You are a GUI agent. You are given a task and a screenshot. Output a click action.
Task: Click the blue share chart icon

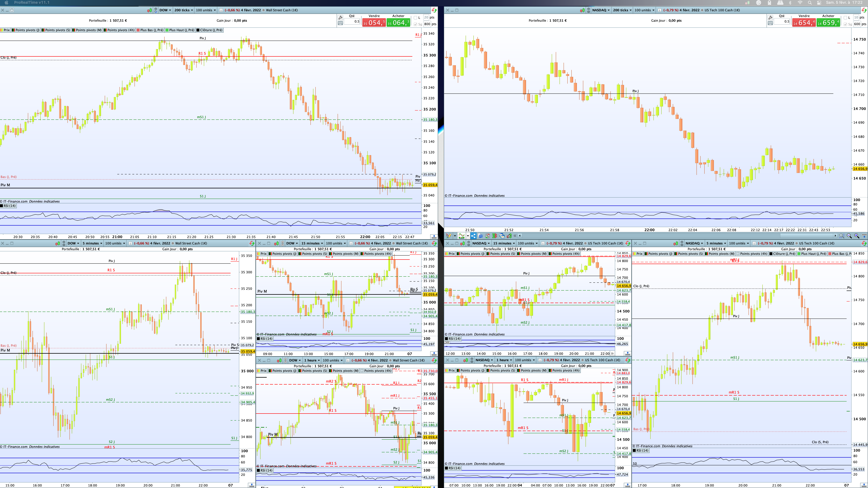click(473, 236)
